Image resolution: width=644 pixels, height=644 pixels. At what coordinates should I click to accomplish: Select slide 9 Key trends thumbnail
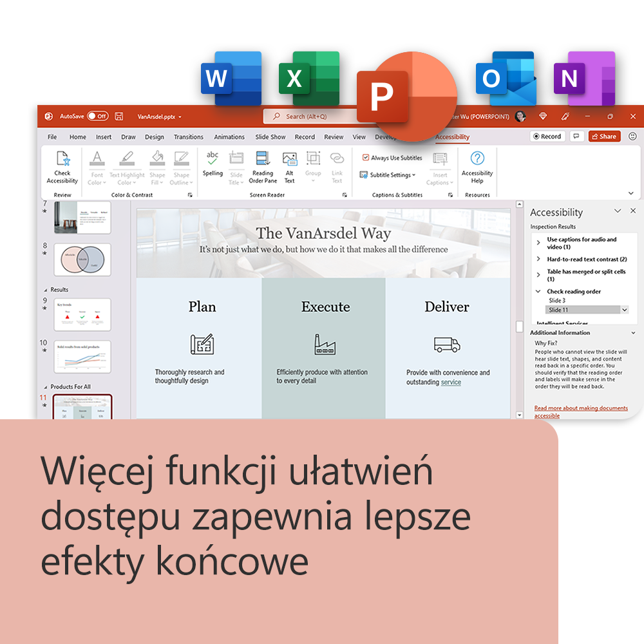pos(82,314)
